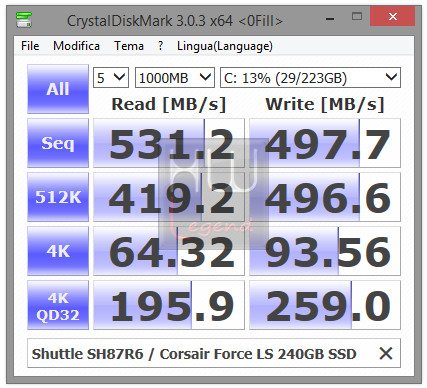Click the 4K QD32 read result 195.9
The height and width of the screenshot is (388, 427).
169,305
